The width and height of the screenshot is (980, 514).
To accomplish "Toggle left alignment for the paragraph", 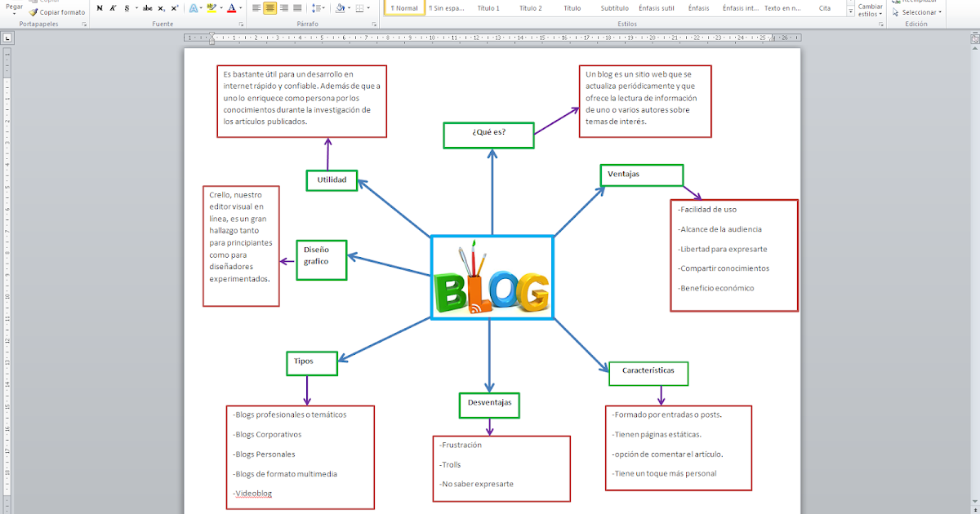I will click(255, 8).
